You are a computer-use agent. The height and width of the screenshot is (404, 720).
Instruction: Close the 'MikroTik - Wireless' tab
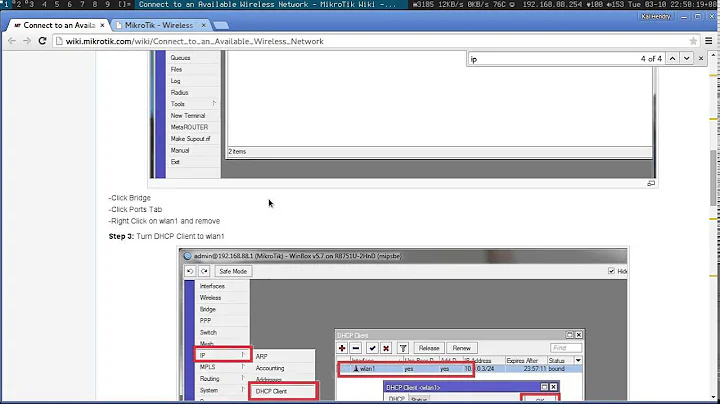(203, 25)
